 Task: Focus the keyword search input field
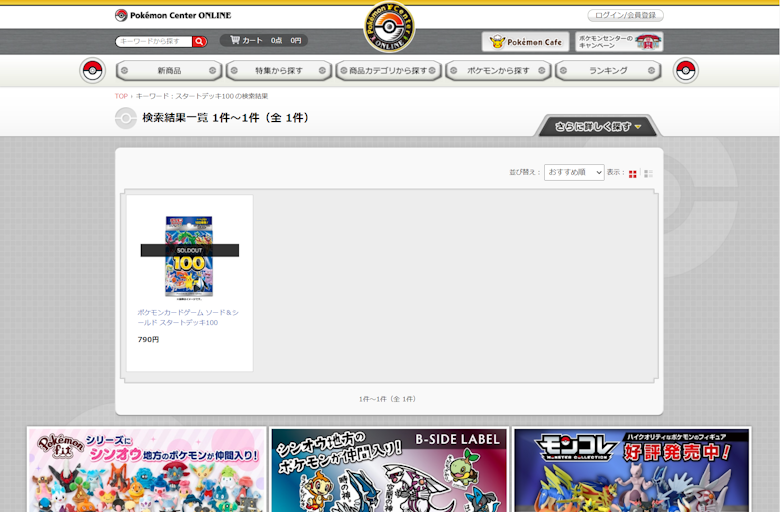click(x=153, y=42)
